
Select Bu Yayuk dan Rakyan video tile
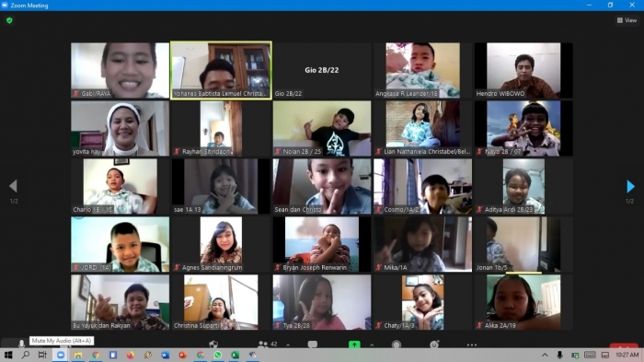coord(120,302)
